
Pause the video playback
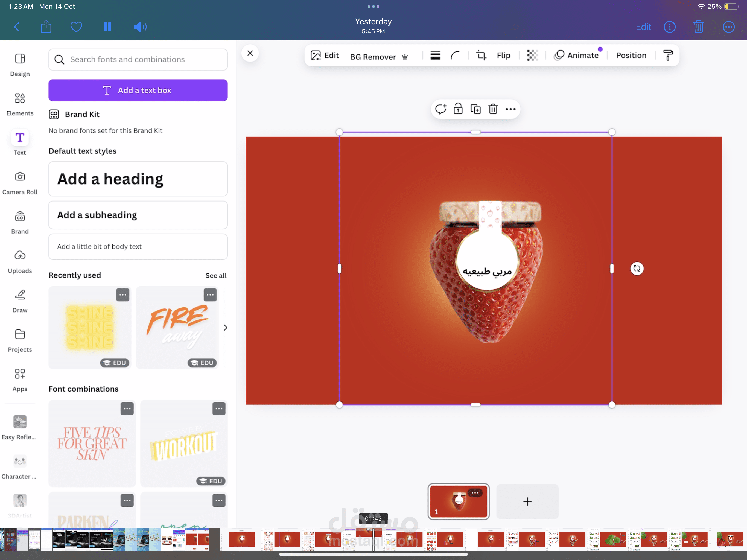pos(107,27)
